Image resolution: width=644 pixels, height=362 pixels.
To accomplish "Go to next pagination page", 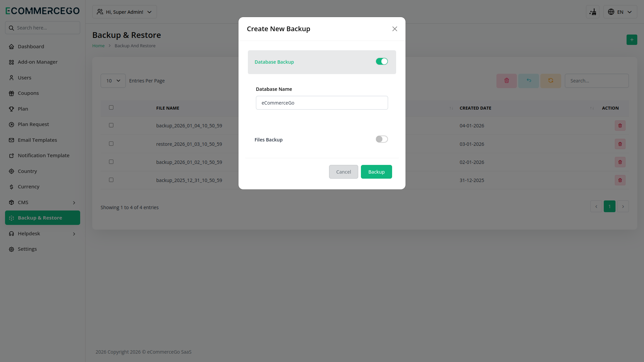I will click(623, 206).
